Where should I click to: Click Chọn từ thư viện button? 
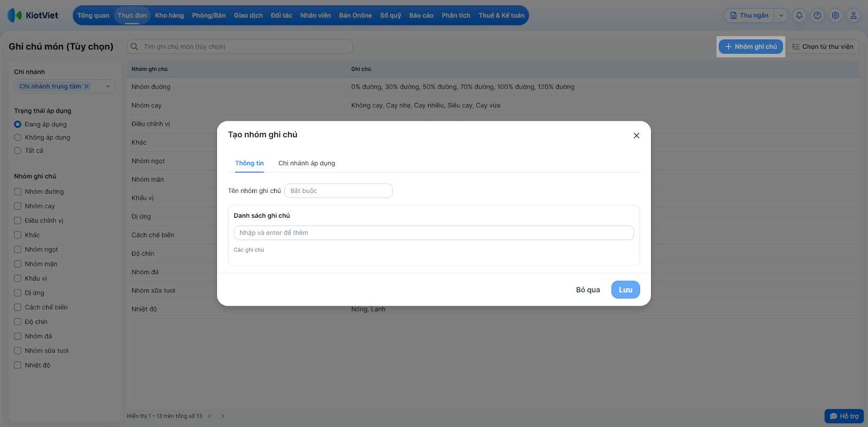[x=823, y=47]
